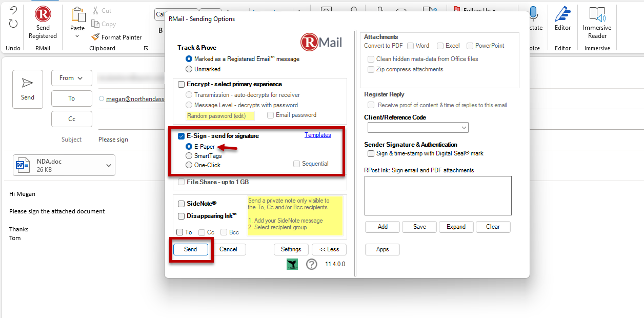Image resolution: width=644 pixels, height=318 pixels.
Task: Open help via the question mark icon
Action: pos(312,264)
